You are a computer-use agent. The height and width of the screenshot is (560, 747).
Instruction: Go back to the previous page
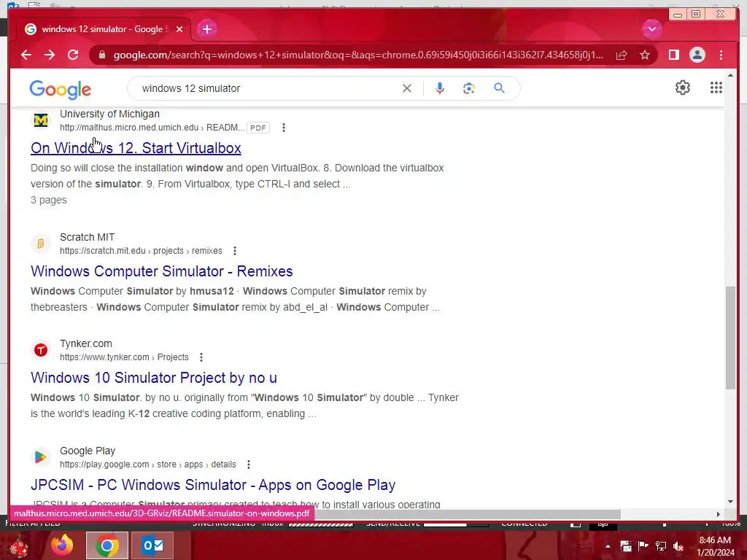(26, 55)
